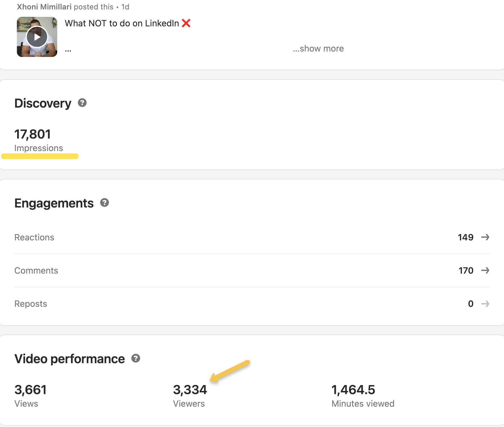The image size is (504, 427).
Task: Click the 3,661 Views metric
Action: (x=30, y=390)
